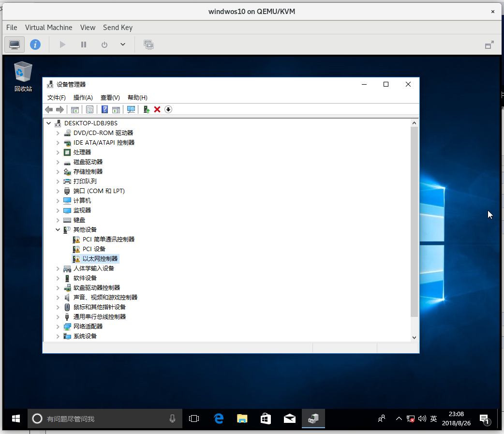Viewport: 504px width, 434px height.
Task: Select the 以太网控制器 device
Action: 96,258
